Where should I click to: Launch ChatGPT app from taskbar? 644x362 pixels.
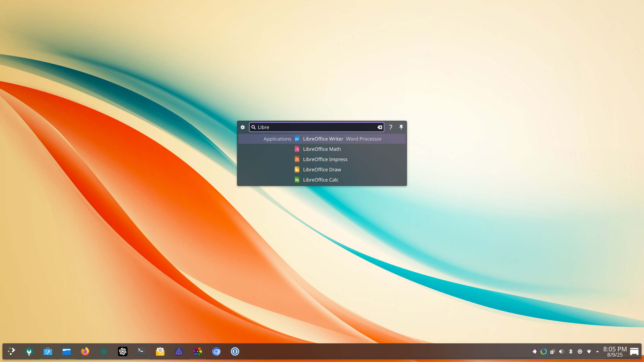[123, 351]
